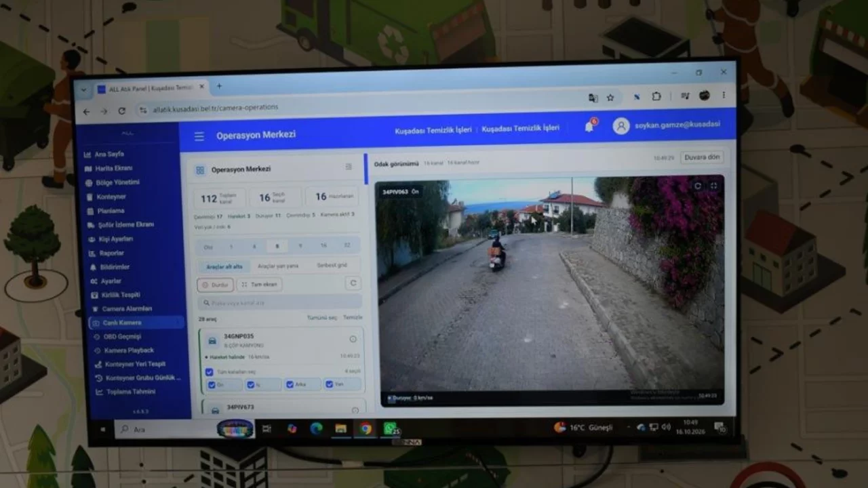Bookmark this page with the star icon
This screenshot has width=868, height=488.
[x=610, y=98]
